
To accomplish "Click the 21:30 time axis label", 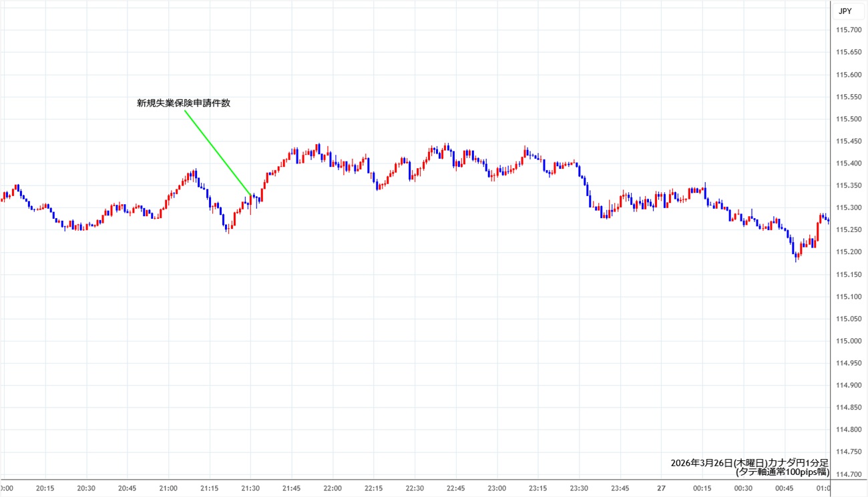I will coord(250,488).
